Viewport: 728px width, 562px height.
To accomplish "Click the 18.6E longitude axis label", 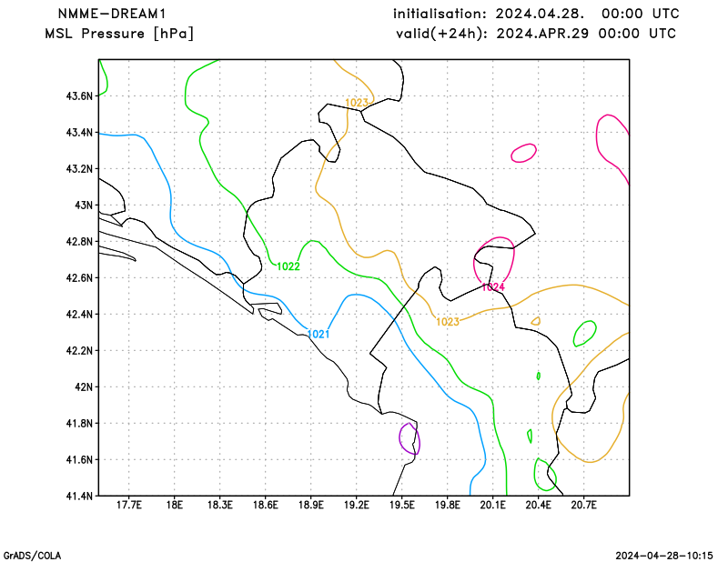I will pyautogui.click(x=266, y=505).
